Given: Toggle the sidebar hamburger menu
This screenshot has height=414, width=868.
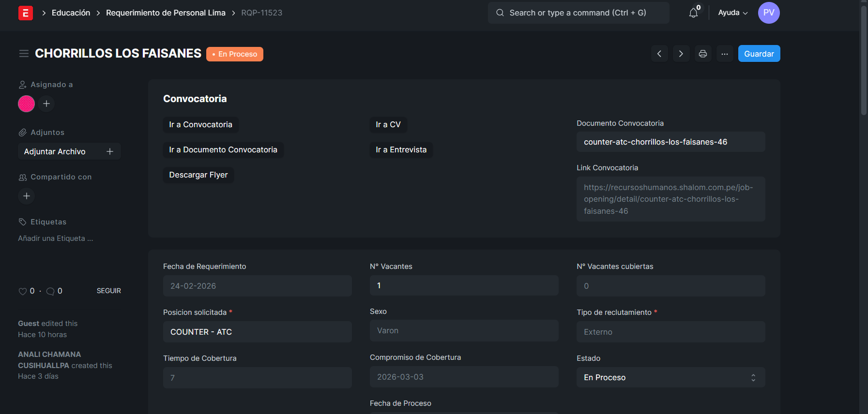Looking at the screenshot, I should [x=24, y=54].
